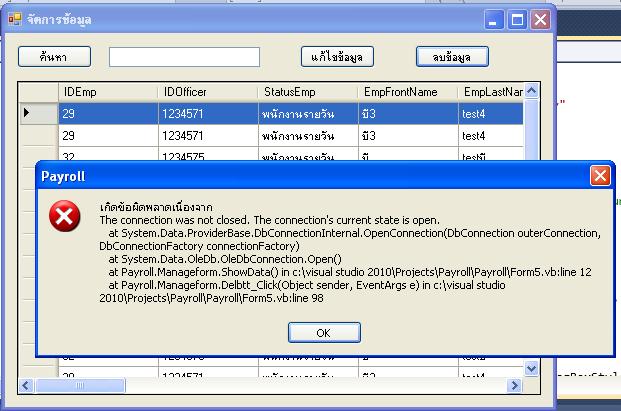Click the IDOfficer column header
This screenshot has height=411, width=621.
pos(208,92)
